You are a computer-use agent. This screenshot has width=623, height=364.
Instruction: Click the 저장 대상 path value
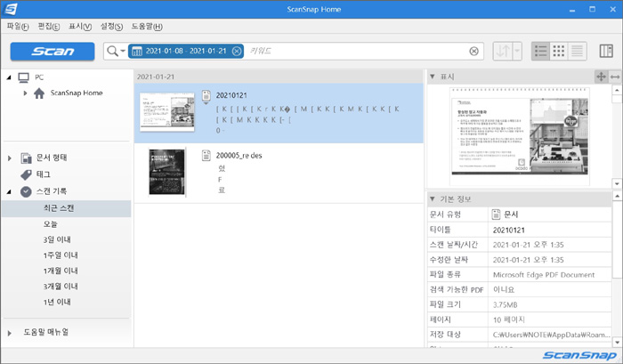tap(550, 335)
